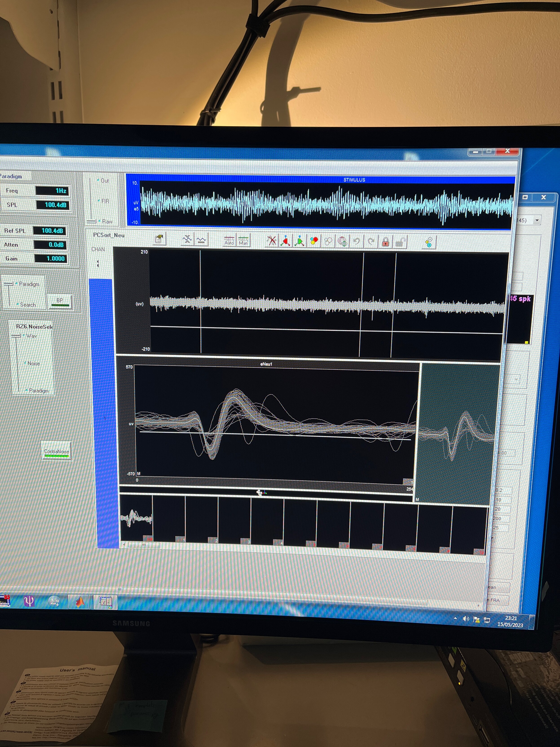Click the volume speaker tray icon
The height and width of the screenshot is (747, 560).
(x=466, y=619)
